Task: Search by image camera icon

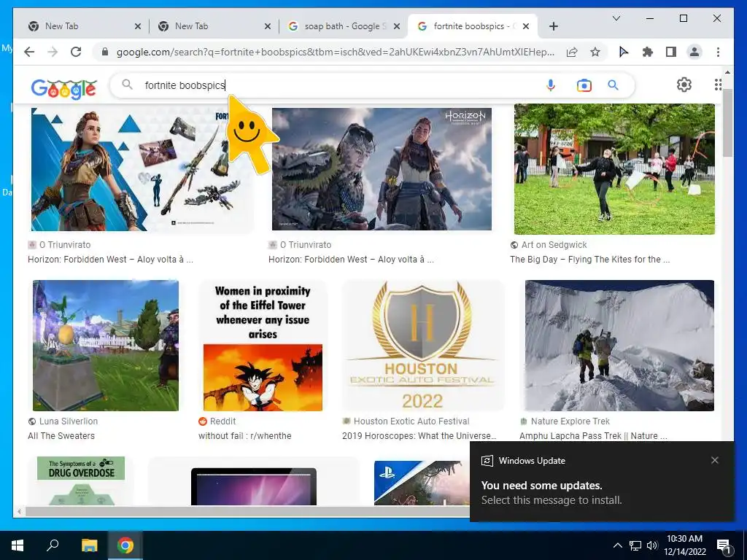Action: [584, 85]
